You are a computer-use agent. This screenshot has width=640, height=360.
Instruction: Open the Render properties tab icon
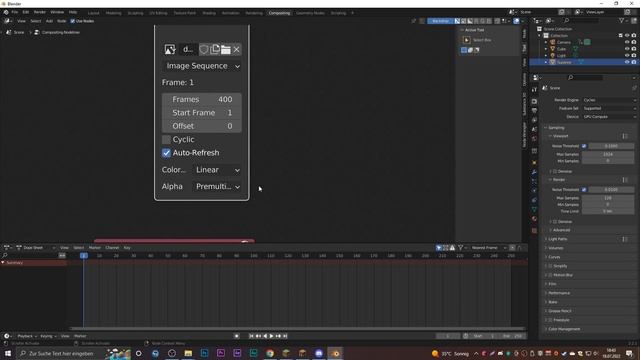[x=534, y=101]
